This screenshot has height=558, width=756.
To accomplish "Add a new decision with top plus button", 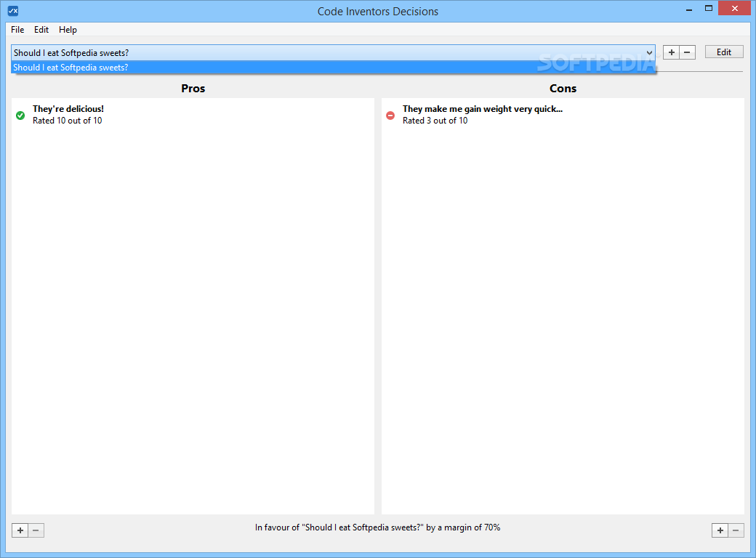I will tap(671, 52).
